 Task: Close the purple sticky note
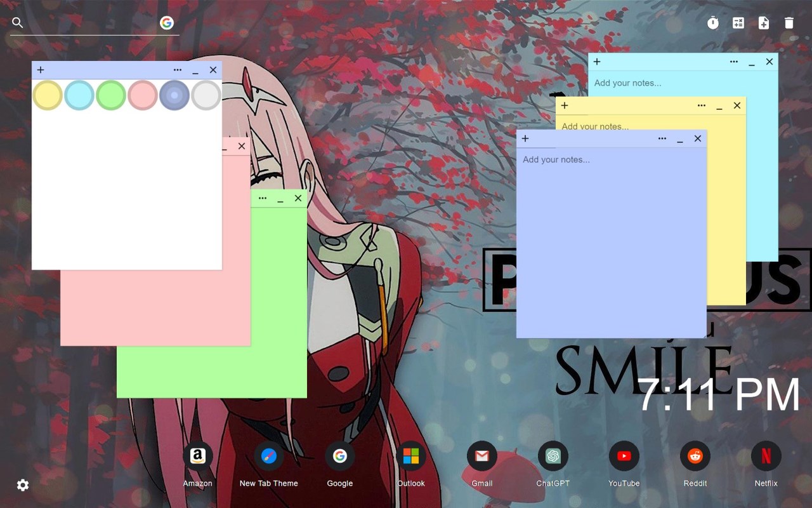(x=698, y=138)
